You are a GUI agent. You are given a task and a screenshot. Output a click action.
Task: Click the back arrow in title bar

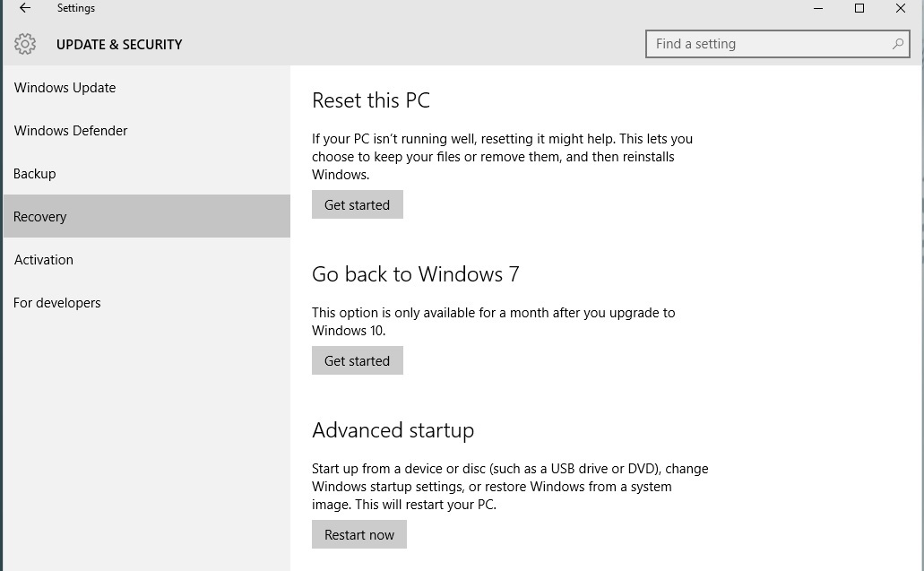tap(25, 8)
